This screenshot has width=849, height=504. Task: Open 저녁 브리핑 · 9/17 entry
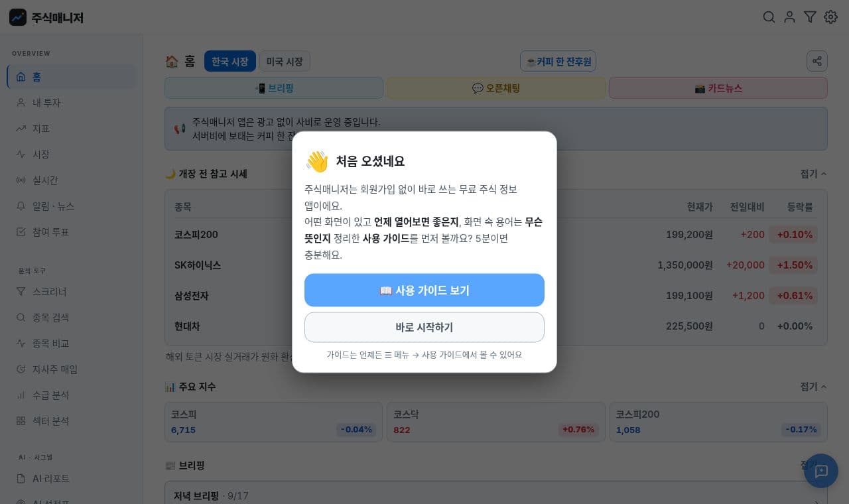(496, 495)
